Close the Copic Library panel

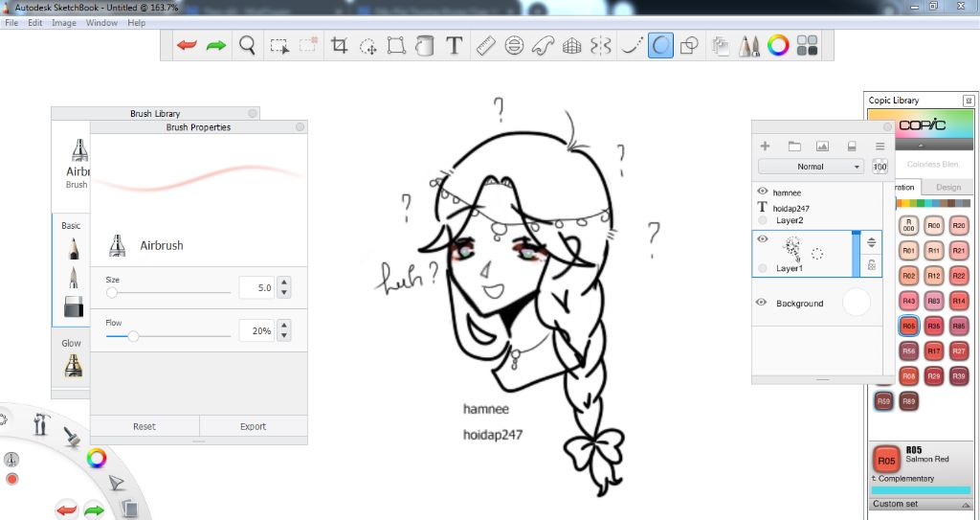click(969, 101)
